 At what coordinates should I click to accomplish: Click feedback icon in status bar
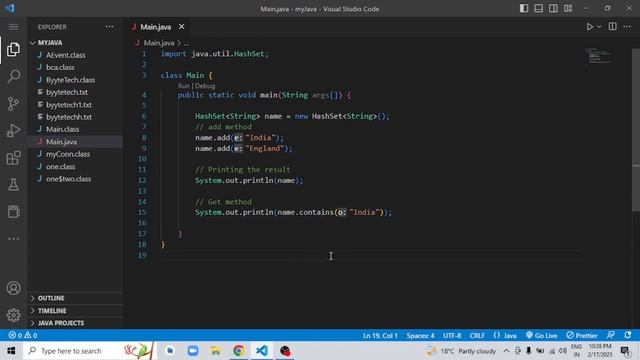tap(611, 335)
